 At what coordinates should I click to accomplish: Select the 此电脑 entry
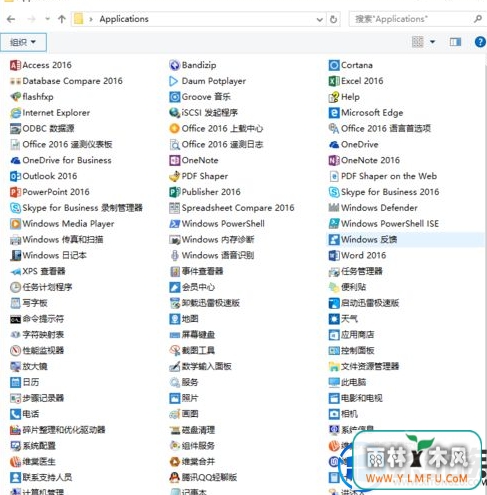[347, 382]
